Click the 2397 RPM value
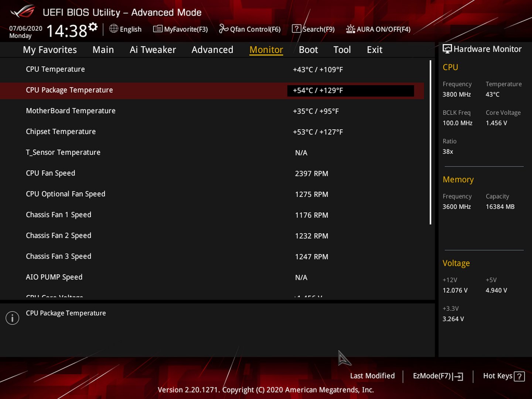The width and height of the screenshot is (532, 399). click(x=311, y=174)
